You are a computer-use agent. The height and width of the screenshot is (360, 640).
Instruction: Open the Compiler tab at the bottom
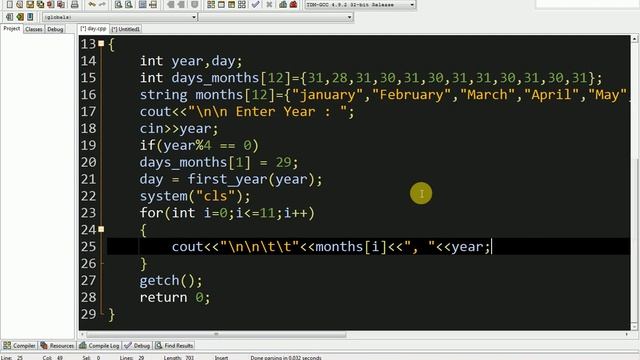pyautogui.click(x=19, y=346)
